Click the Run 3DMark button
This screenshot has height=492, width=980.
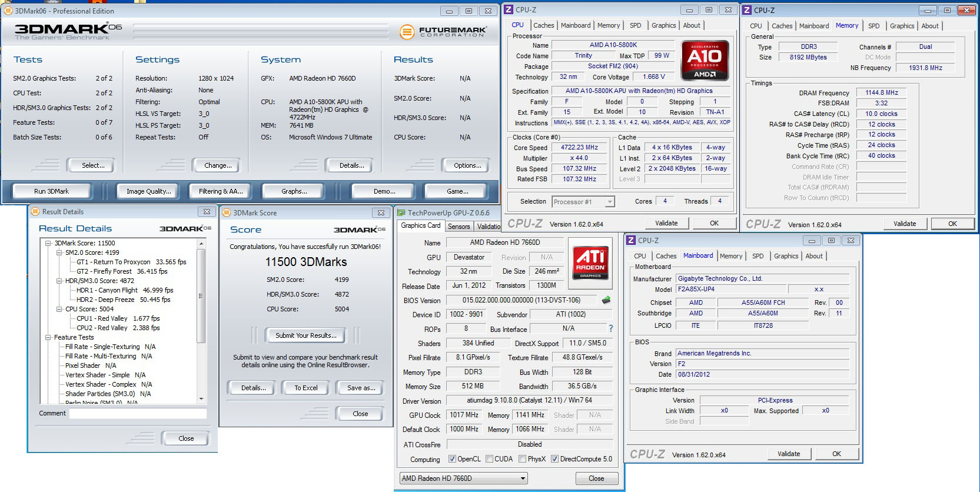[51, 191]
